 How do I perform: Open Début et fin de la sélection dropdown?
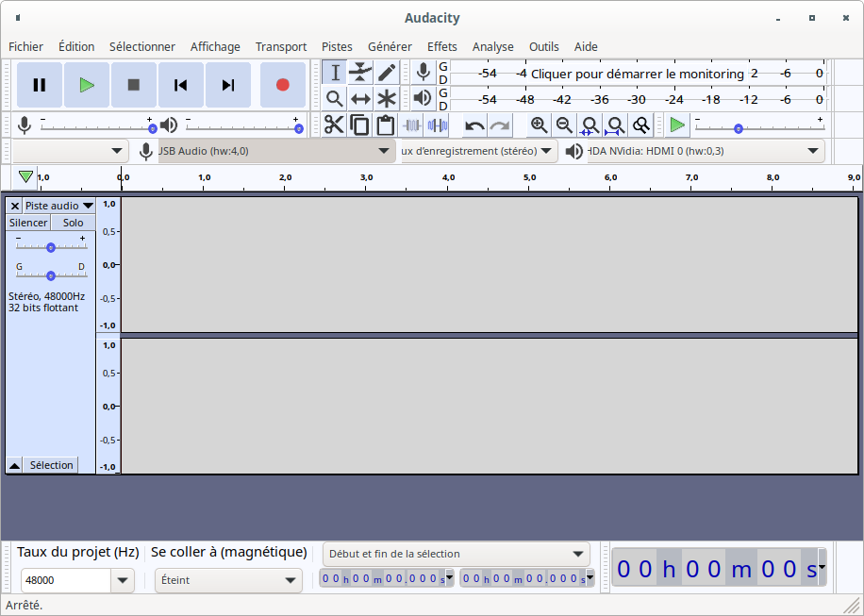click(456, 554)
